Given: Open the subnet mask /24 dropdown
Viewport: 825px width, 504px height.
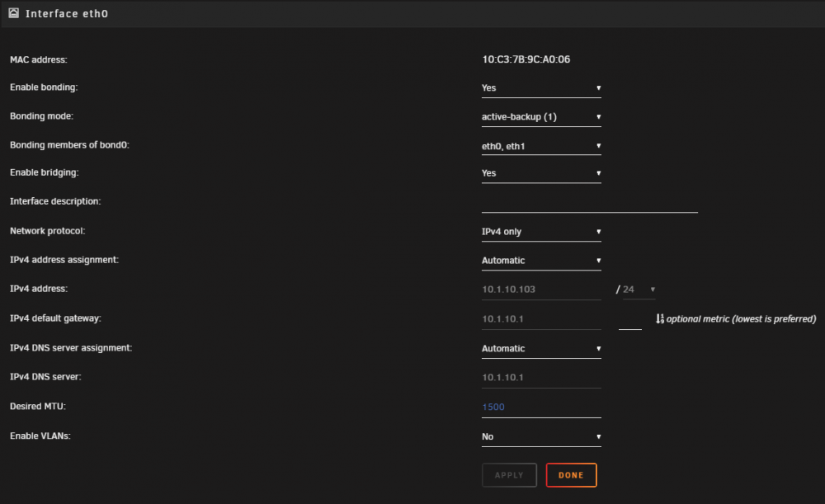Looking at the screenshot, I should [x=639, y=290].
